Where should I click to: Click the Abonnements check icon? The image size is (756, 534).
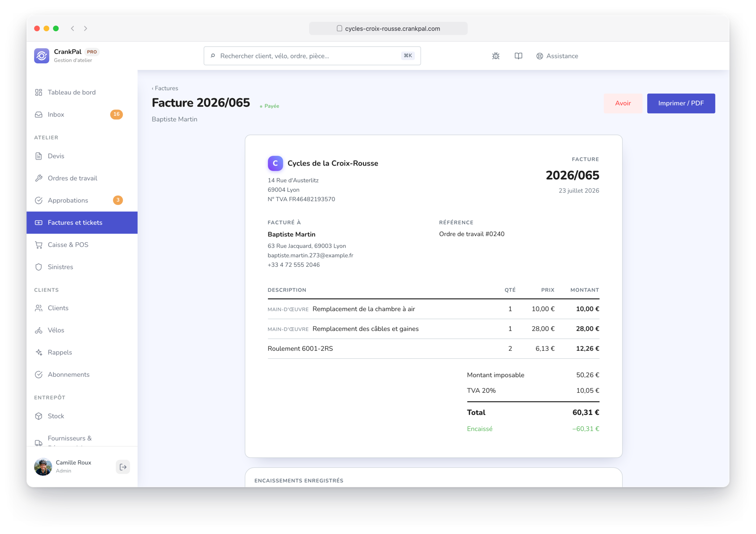tap(39, 374)
